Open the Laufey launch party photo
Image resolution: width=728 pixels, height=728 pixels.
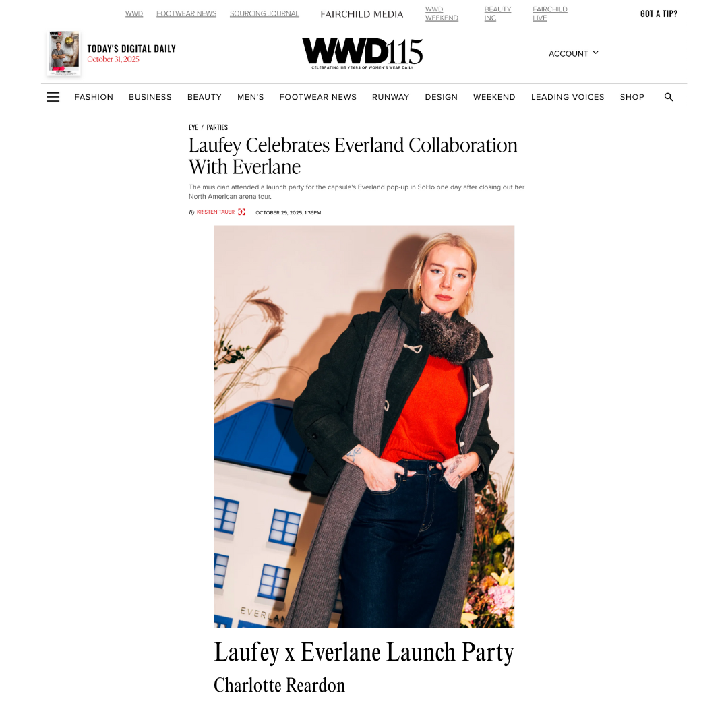click(364, 427)
